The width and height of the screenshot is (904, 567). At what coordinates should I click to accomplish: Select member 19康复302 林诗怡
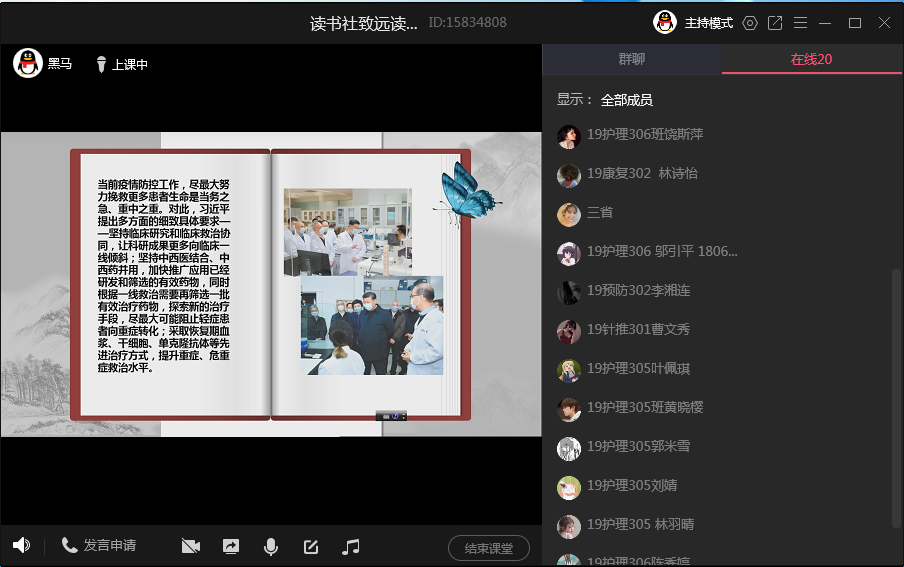pyautogui.click(x=642, y=174)
